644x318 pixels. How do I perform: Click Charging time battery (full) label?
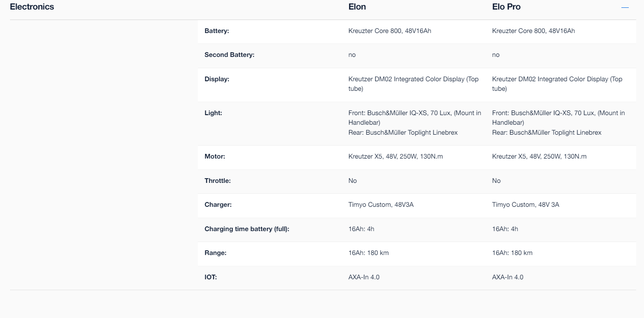tap(247, 229)
